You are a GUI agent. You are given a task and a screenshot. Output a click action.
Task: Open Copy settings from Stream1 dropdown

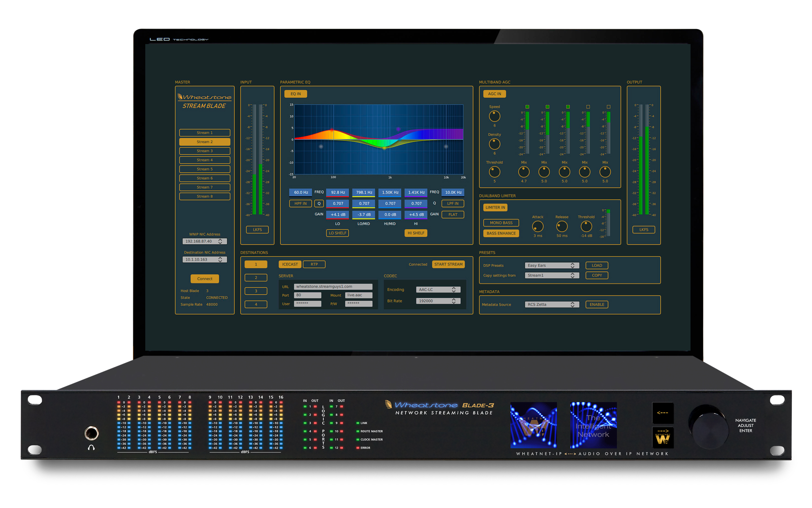552,275
